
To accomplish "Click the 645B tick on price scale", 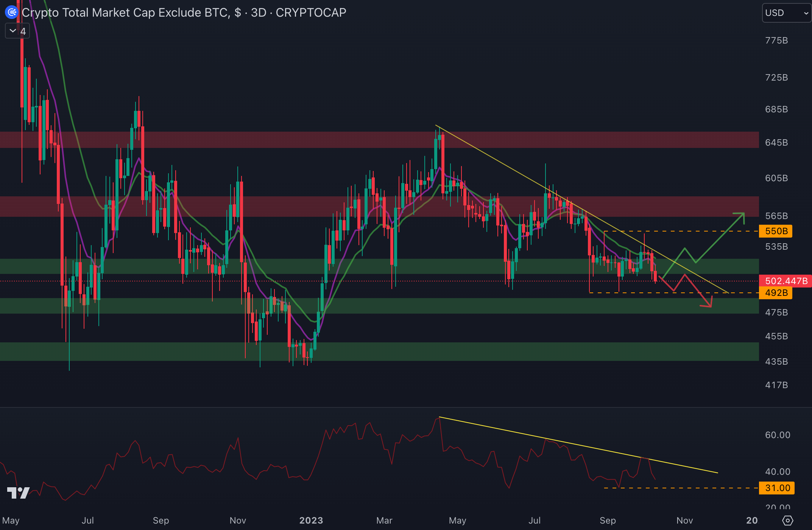I will pyautogui.click(x=776, y=143).
